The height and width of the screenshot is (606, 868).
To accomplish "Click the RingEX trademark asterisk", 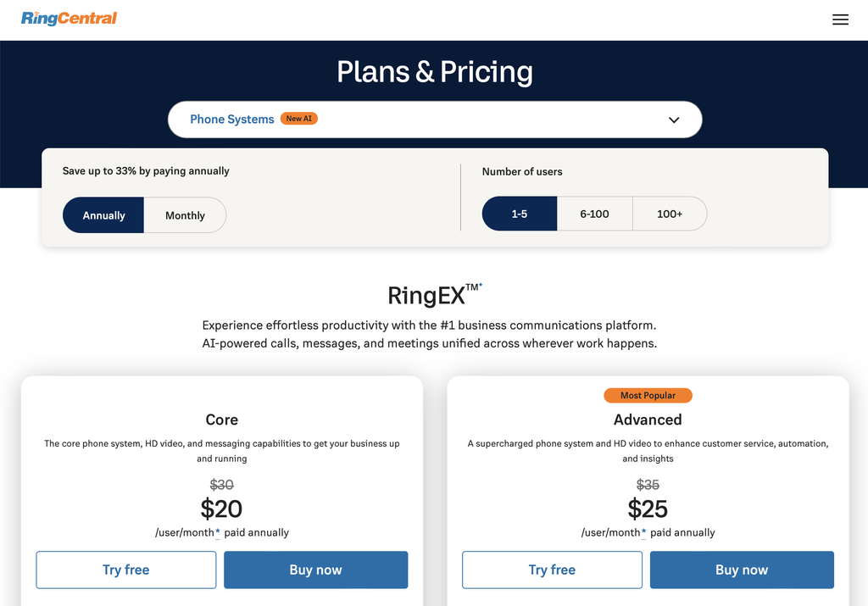I will [481, 285].
